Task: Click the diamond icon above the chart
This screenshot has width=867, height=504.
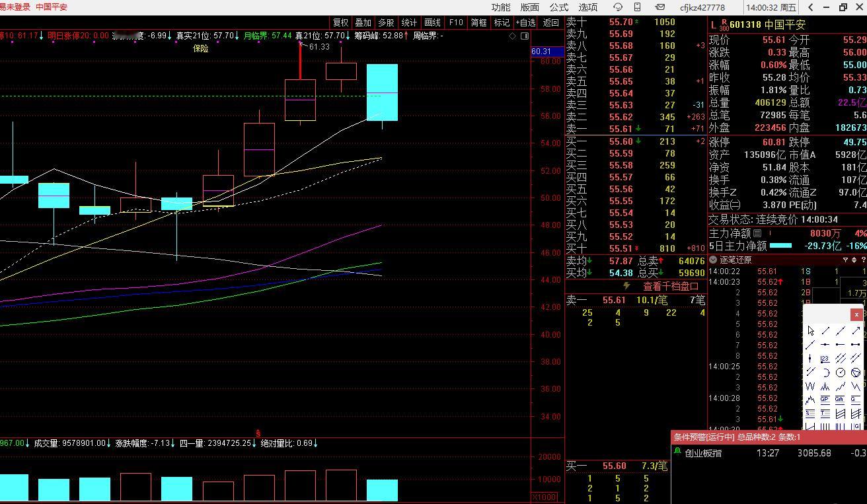Action: click(x=513, y=36)
